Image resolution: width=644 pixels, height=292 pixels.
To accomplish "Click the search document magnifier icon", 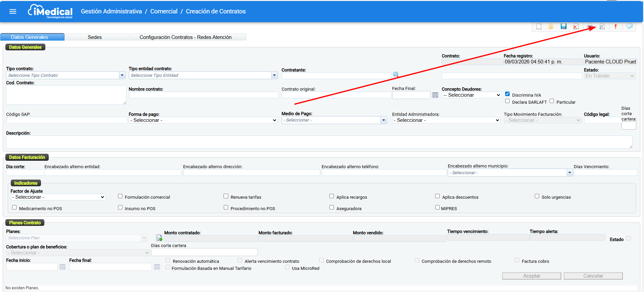I will (602, 27).
